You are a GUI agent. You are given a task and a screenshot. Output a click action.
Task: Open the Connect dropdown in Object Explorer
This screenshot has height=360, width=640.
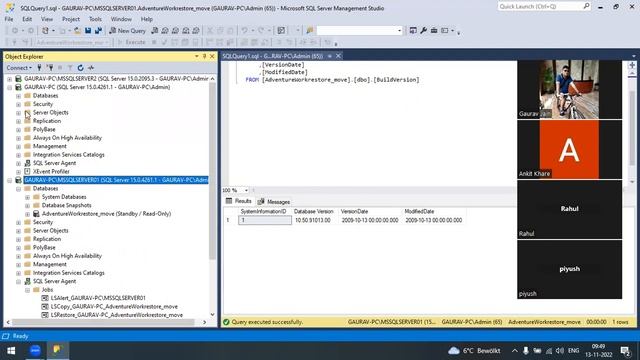[x=19, y=68]
